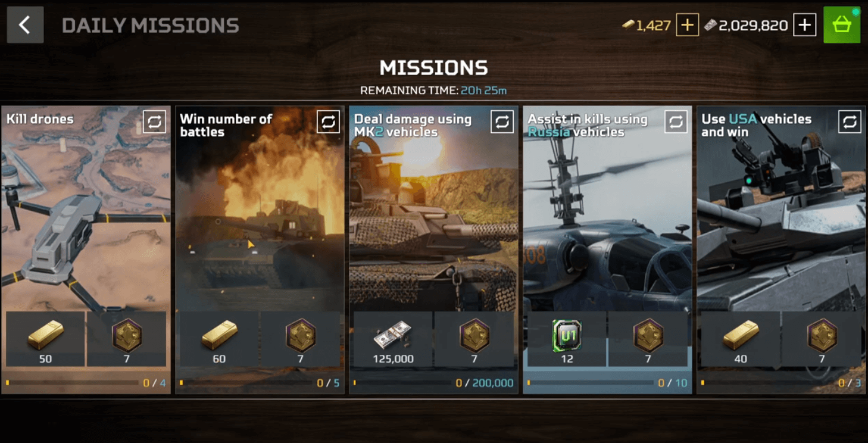Open the green shop basket icon

point(842,25)
